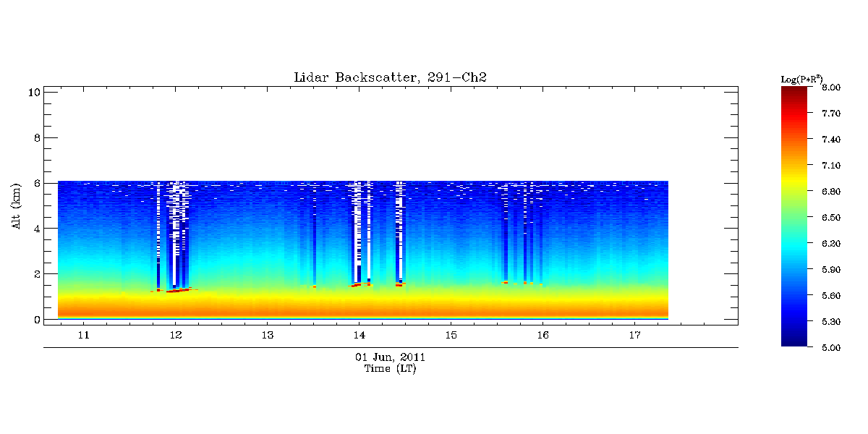
Task: Click colorbar value 5.30
Action: (x=830, y=322)
